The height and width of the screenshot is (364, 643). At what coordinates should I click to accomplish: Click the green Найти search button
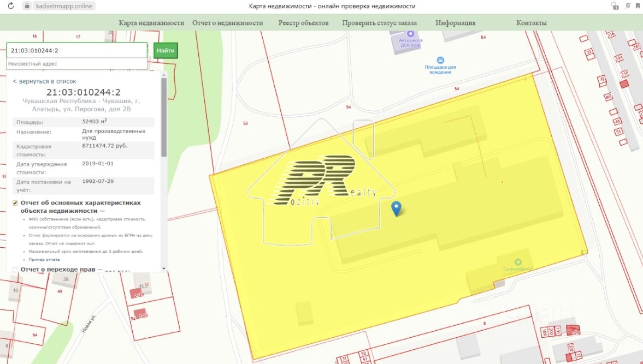tap(166, 50)
